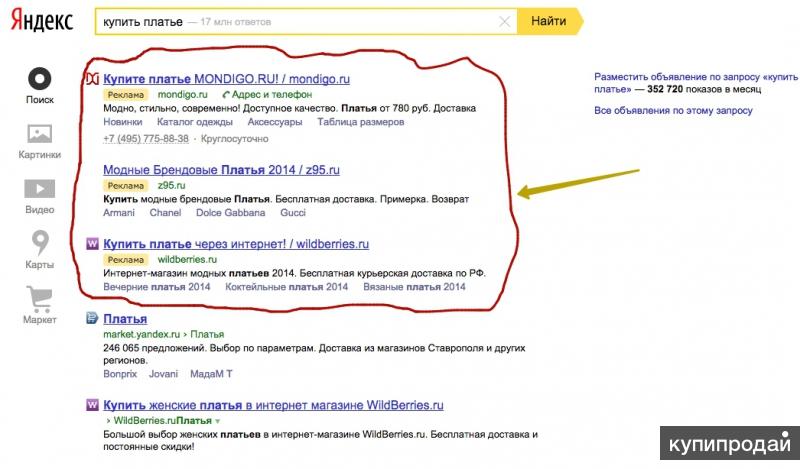Viewport: 800px width, 469px height.
Task: Open the Gucci sitelink
Action: [293, 213]
